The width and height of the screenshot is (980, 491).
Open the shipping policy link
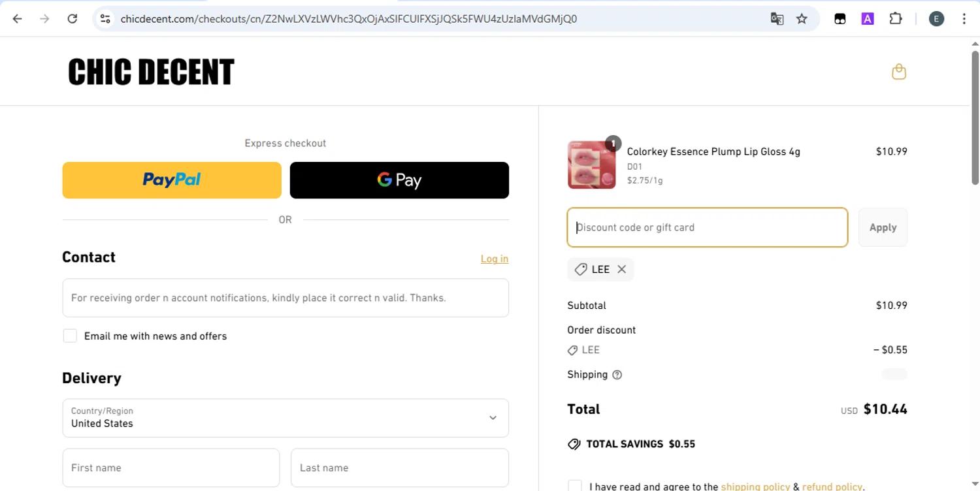click(755, 486)
